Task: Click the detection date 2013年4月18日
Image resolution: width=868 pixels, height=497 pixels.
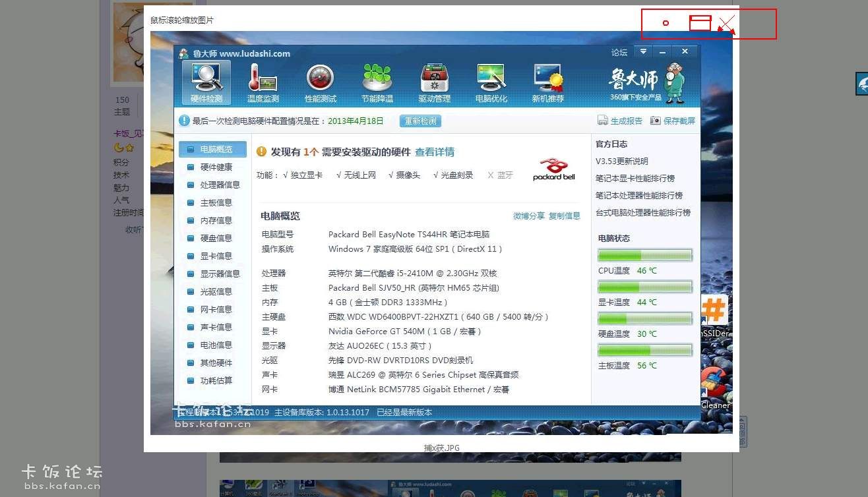Action: (356, 121)
